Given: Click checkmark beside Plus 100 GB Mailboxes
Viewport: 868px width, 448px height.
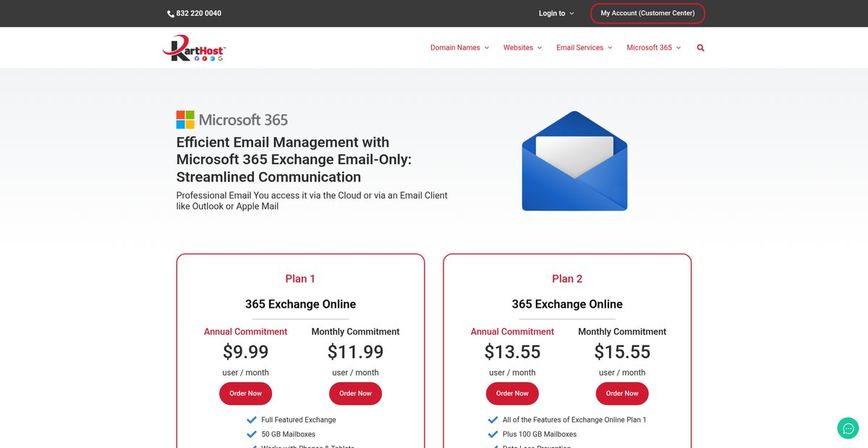Looking at the screenshot, I should pyautogui.click(x=493, y=434).
